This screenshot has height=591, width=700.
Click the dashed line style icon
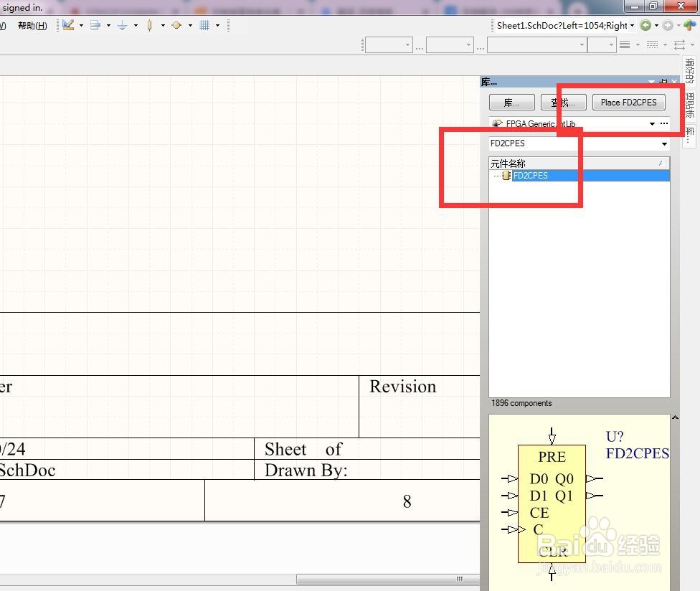pyautogui.click(x=652, y=44)
